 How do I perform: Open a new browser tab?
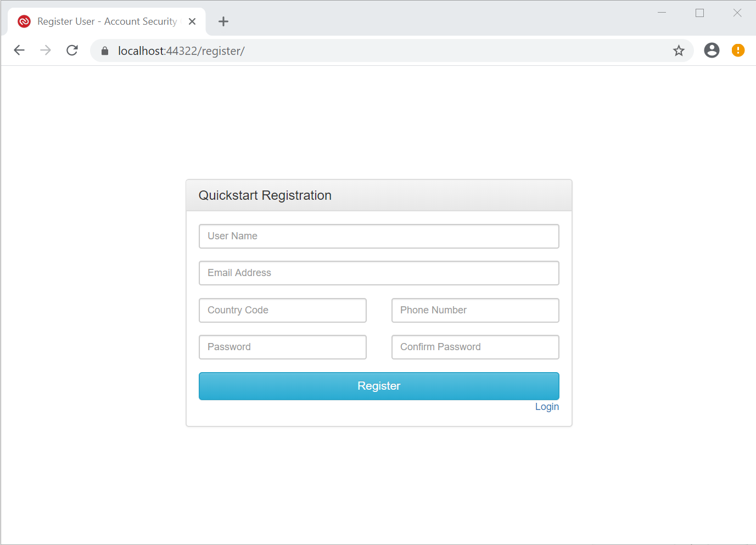click(223, 21)
